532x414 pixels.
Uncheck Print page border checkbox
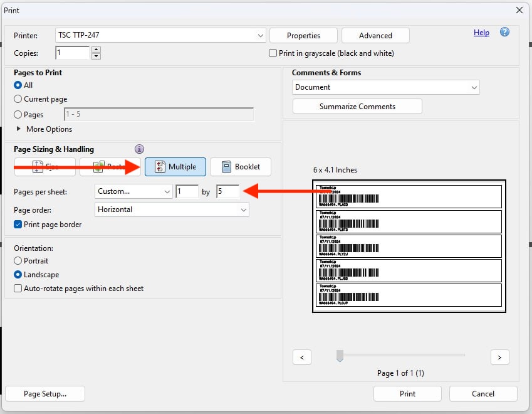coord(18,225)
